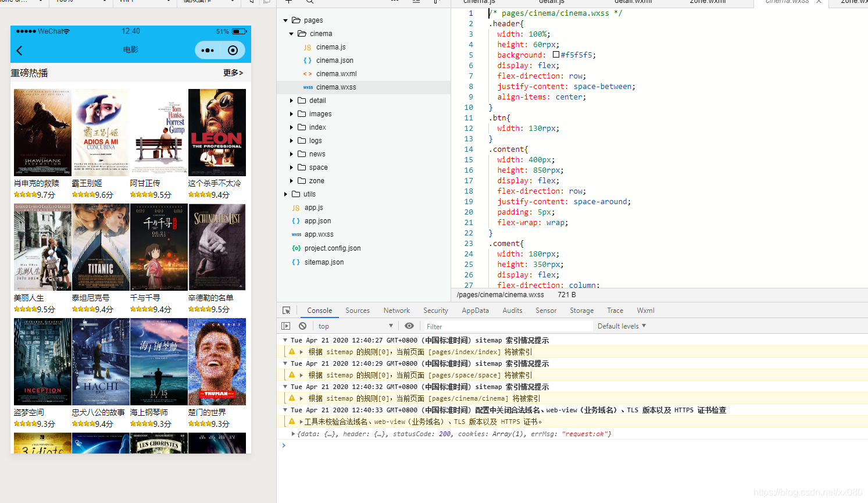Expand the space folder
The image size is (868, 503).
pos(291,167)
